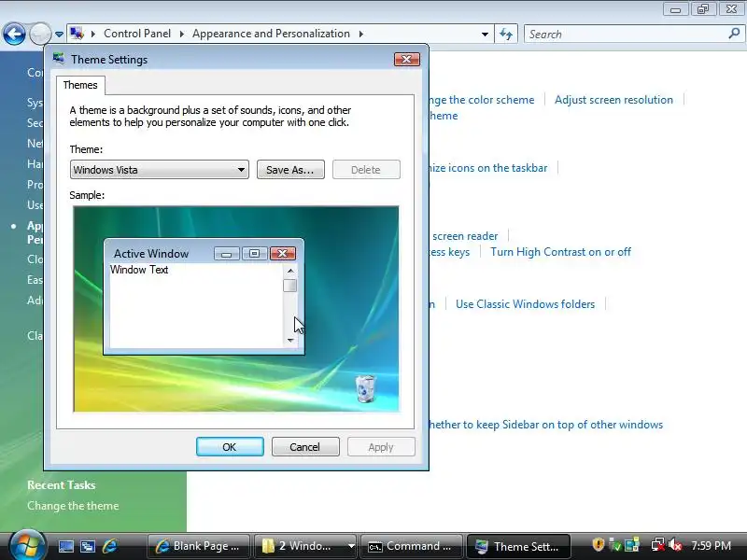Click Theme Settings taskbar button

[518, 546]
